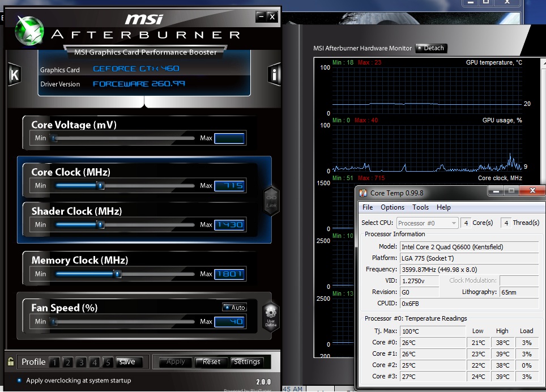546x392 pixels.
Task: Select profile slot 5
Action: pos(108,363)
